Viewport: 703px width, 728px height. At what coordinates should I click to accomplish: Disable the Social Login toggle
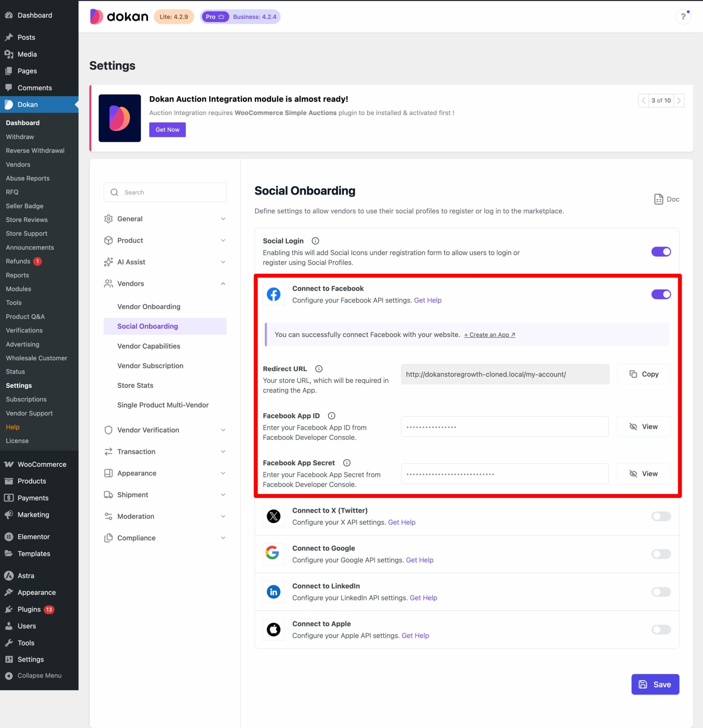tap(661, 252)
